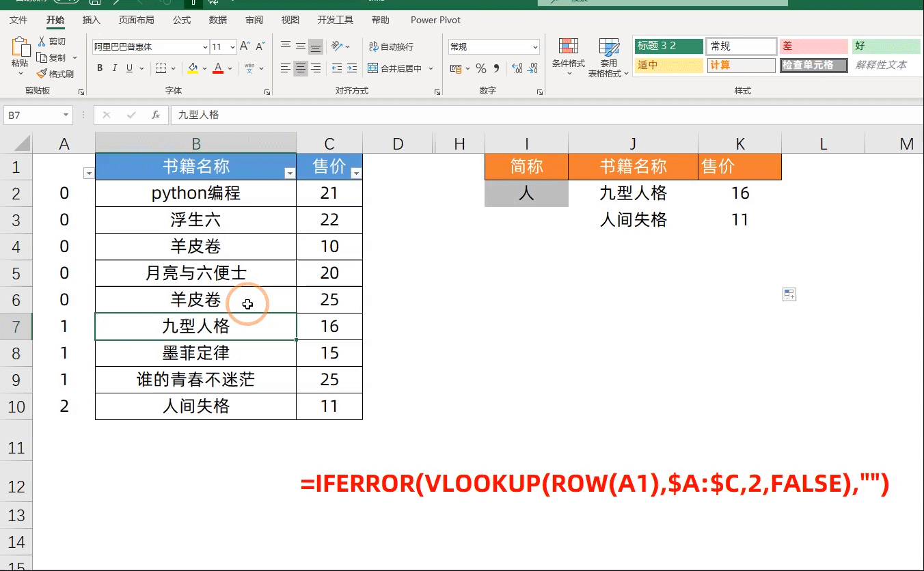The width and height of the screenshot is (924, 571).
Task: Switch to the 公式 ribbon tab
Action: (182, 20)
